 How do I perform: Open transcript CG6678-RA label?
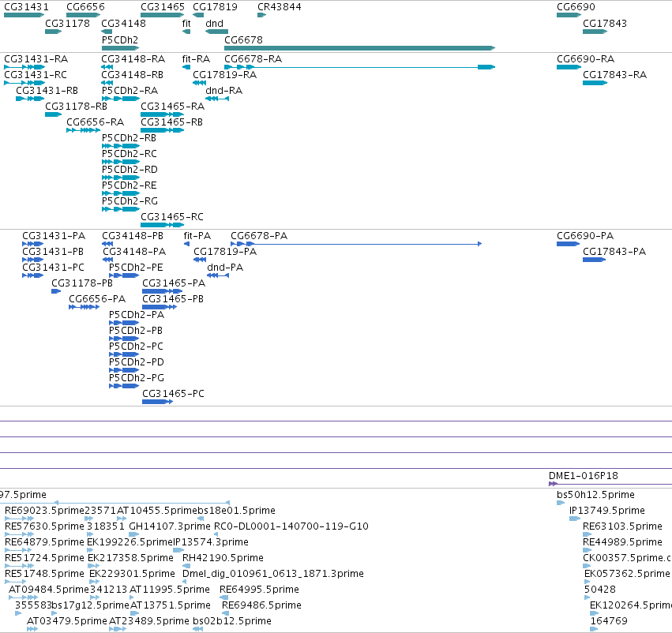(x=253, y=58)
